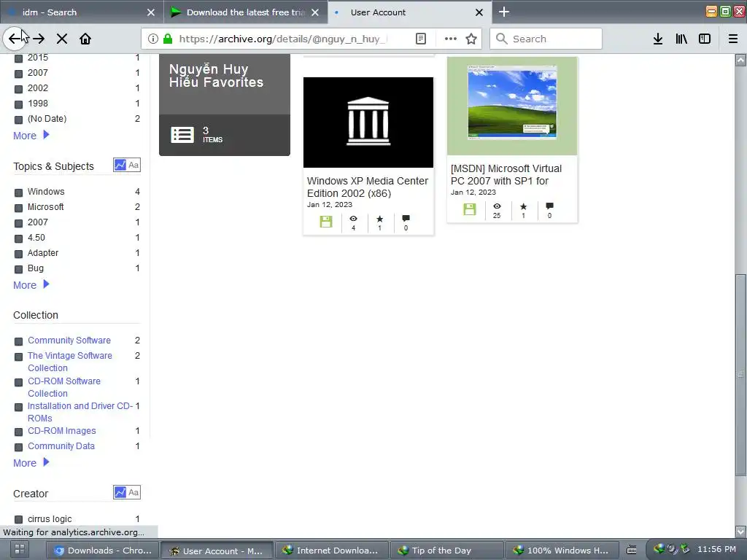
Task: Tick the 2007 year checkbox
Action: (x=18, y=74)
